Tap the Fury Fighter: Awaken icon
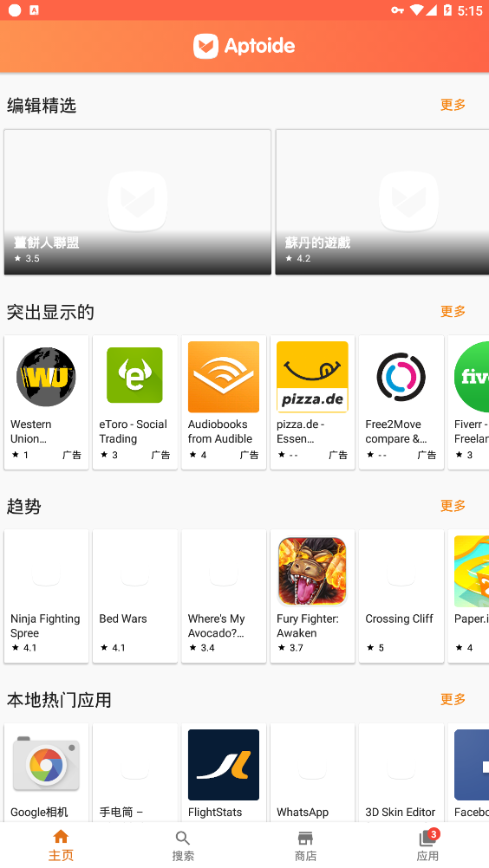 (x=312, y=571)
